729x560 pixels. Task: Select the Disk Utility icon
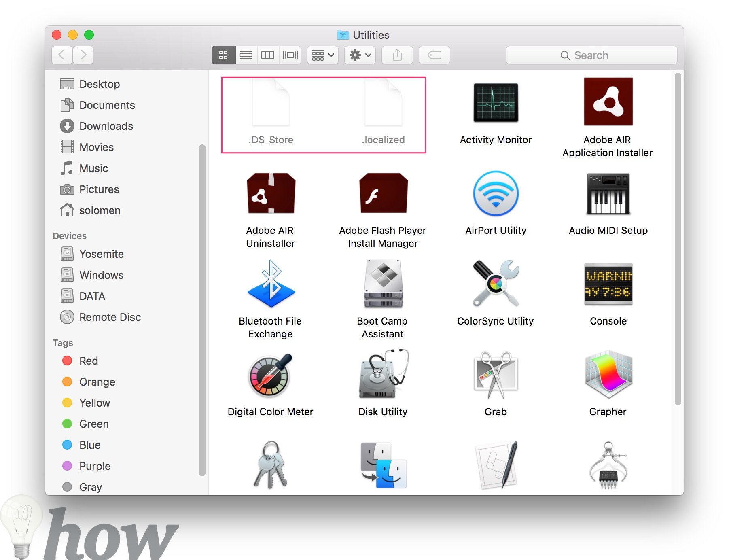click(384, 374)
